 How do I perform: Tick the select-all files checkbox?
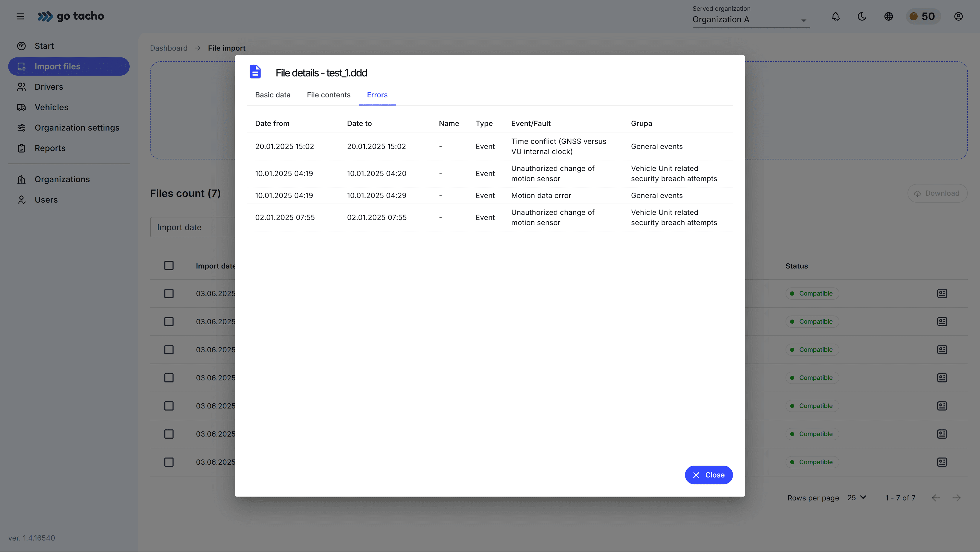169,266
